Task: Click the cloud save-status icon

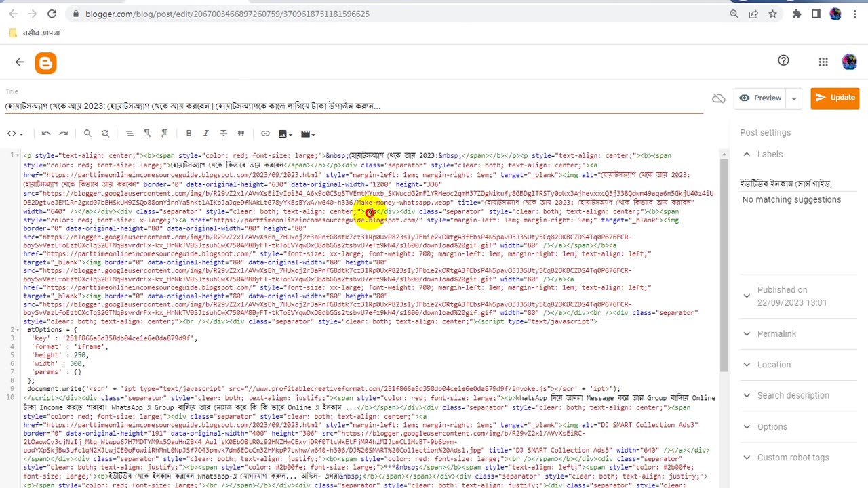Action: (x=719, y=98)
